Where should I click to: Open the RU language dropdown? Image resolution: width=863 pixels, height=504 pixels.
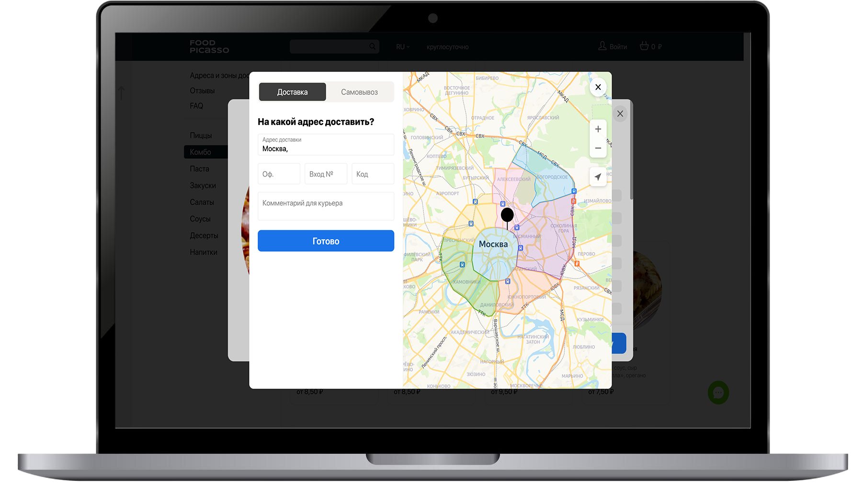(402, 47)
